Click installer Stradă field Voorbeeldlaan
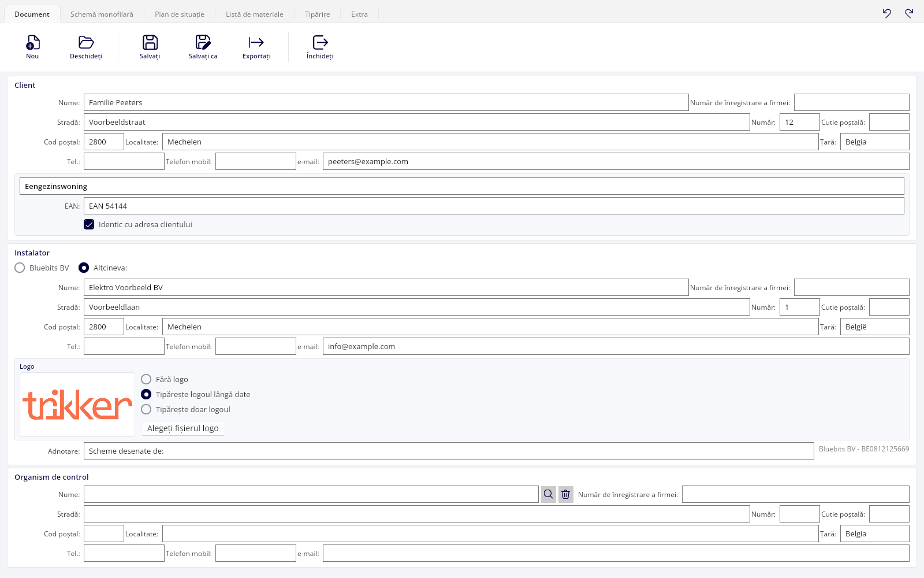Image resolution: width=924 pixels, height=578 pixels. point(417,307)
